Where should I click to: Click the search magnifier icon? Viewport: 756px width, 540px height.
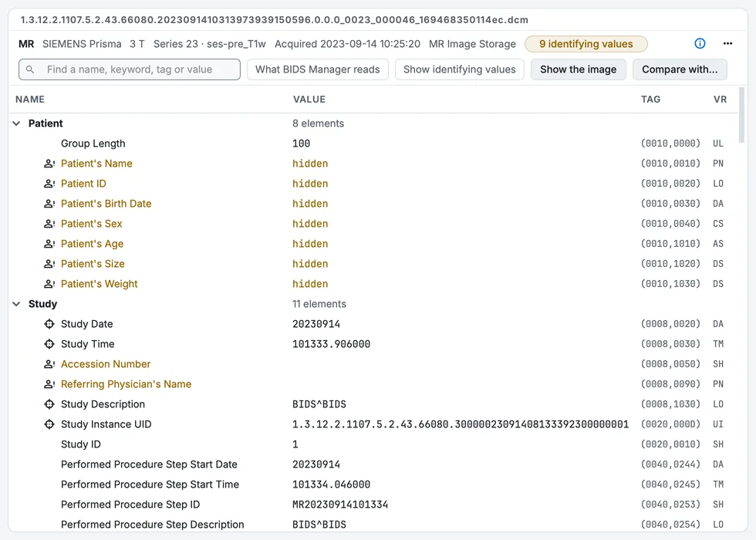click(x=30, y=69)
